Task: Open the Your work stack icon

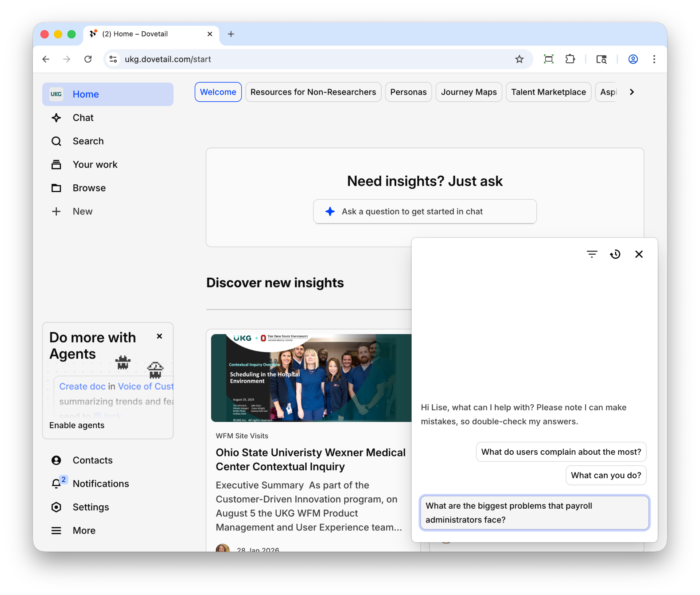Action: coord(56,165)
